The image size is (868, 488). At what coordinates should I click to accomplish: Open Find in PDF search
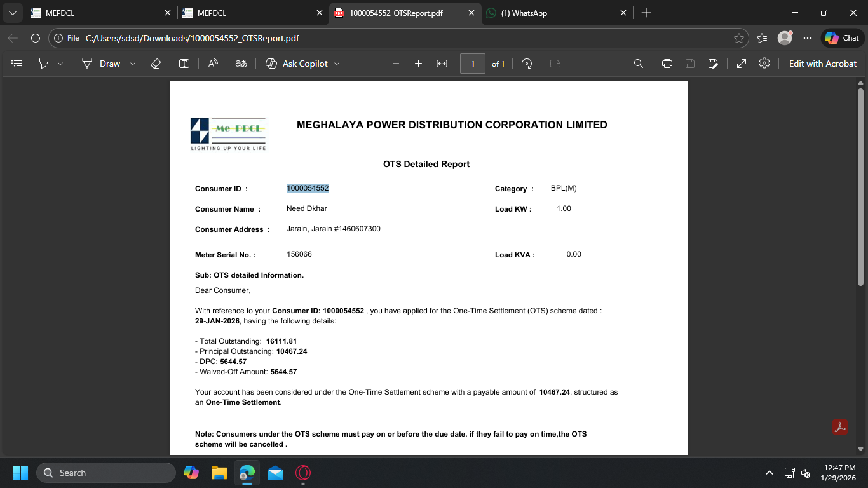[639, 64]
